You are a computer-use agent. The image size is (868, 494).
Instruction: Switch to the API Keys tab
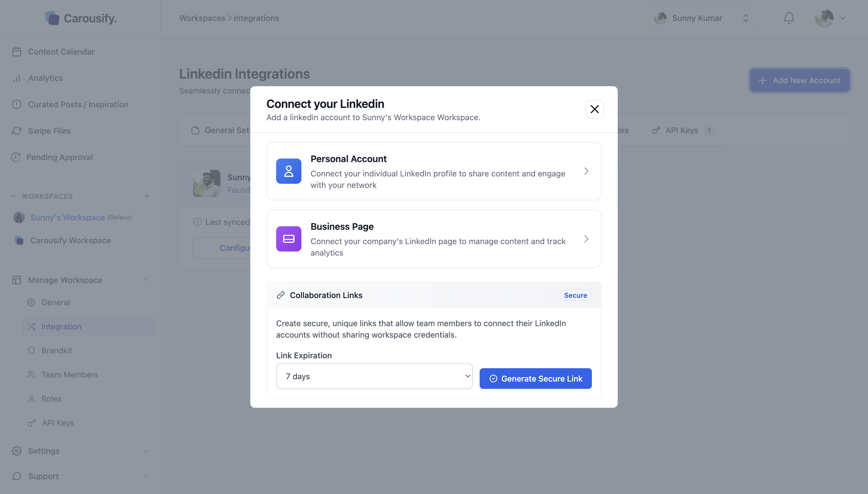[x=681, y=130]
